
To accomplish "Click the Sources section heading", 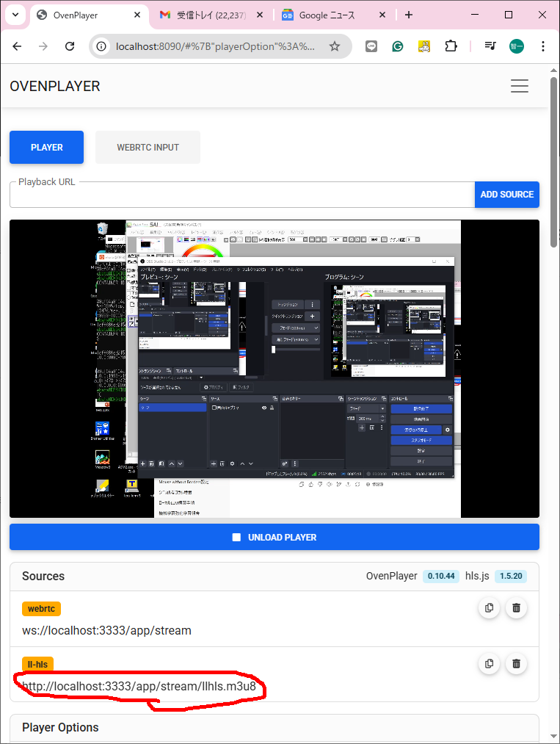I will click(43, 576).
